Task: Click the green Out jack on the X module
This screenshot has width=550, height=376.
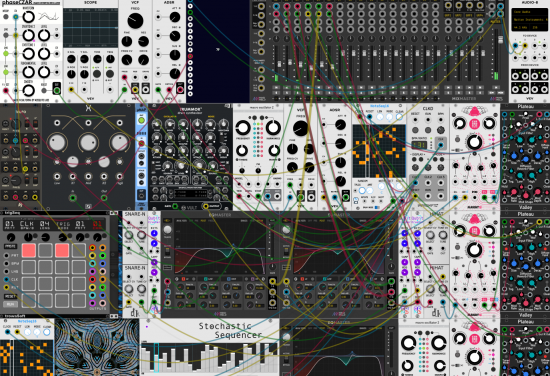Action: 104,197
